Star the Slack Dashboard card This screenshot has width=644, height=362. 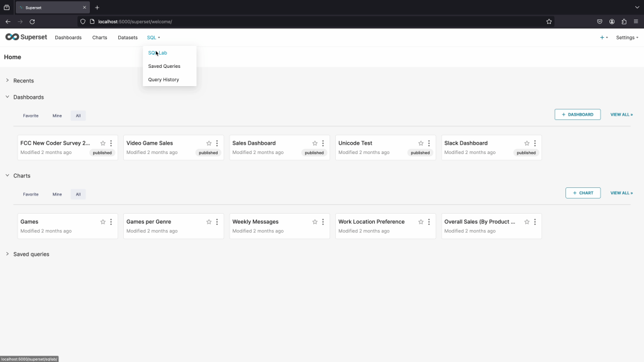527,143
